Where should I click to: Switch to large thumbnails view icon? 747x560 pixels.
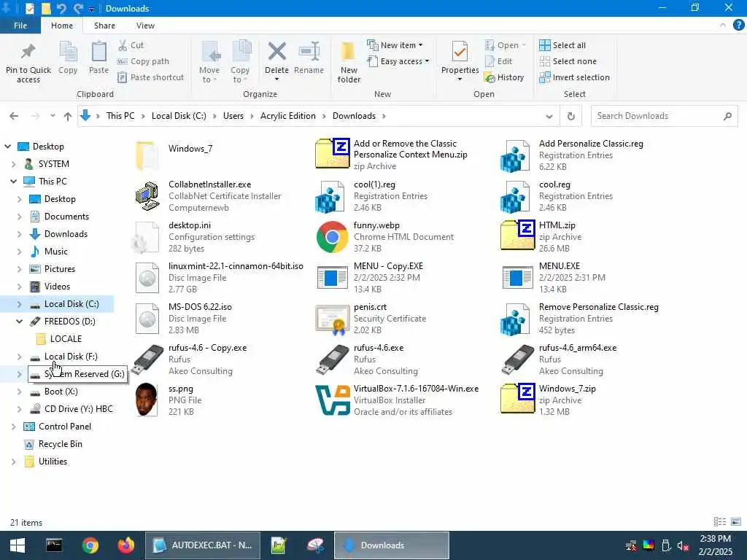736,522
